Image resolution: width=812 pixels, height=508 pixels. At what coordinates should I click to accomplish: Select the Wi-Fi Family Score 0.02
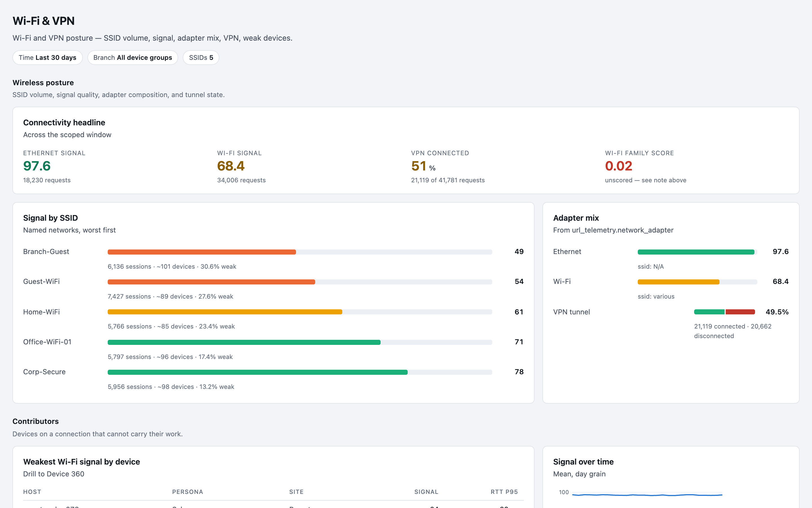click(x=618, y=166)
